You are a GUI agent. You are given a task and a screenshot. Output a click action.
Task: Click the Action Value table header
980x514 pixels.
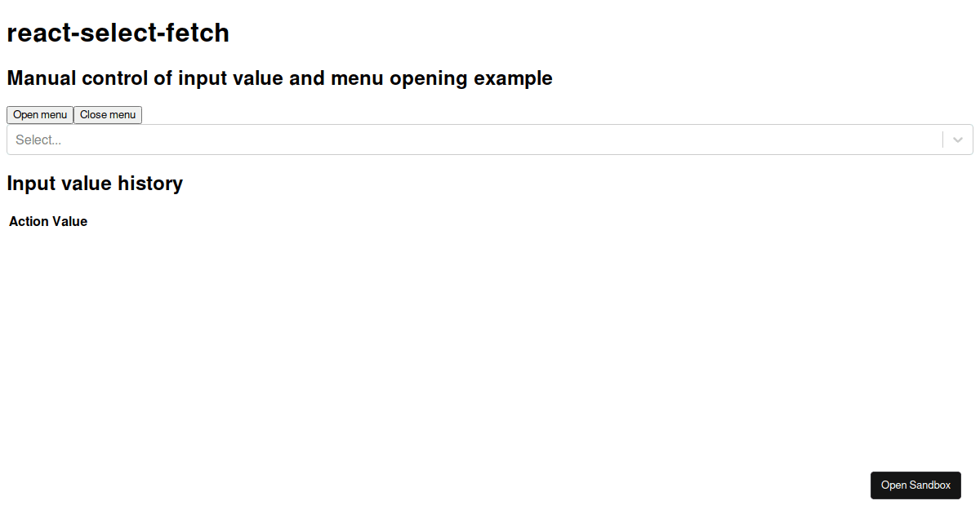point(47,221)
